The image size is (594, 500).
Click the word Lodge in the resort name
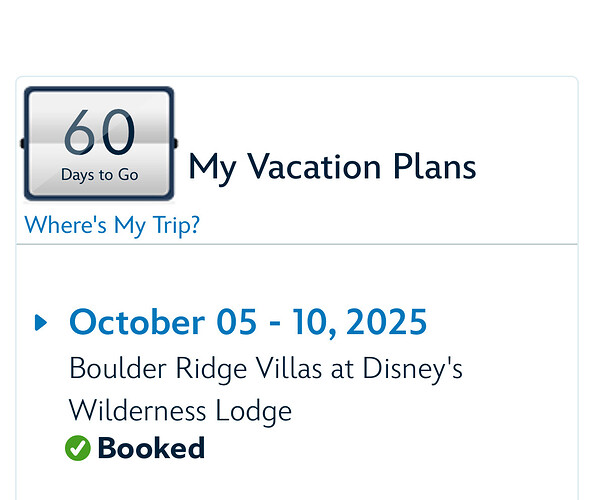coord(253,412)
